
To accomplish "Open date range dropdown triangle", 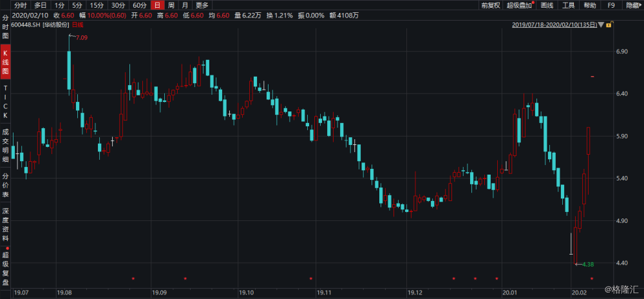I will coord(600,24).
